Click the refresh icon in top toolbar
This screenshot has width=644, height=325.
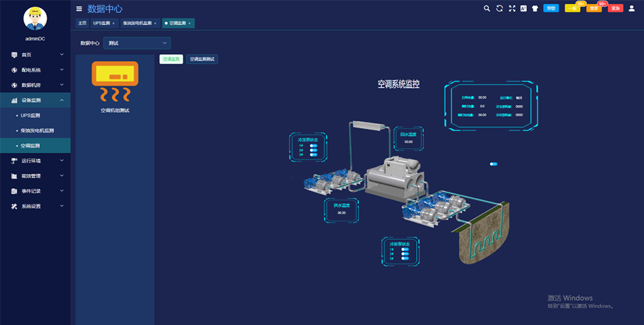(x=500, y=8)
